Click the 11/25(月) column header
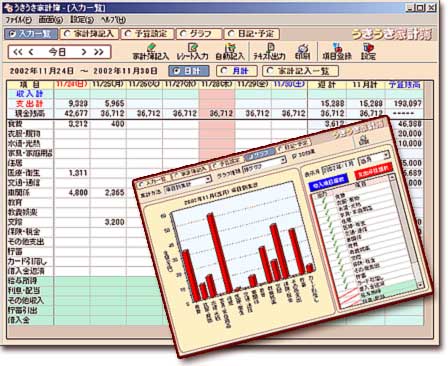 pyautogui.click(x=108, y=84)
